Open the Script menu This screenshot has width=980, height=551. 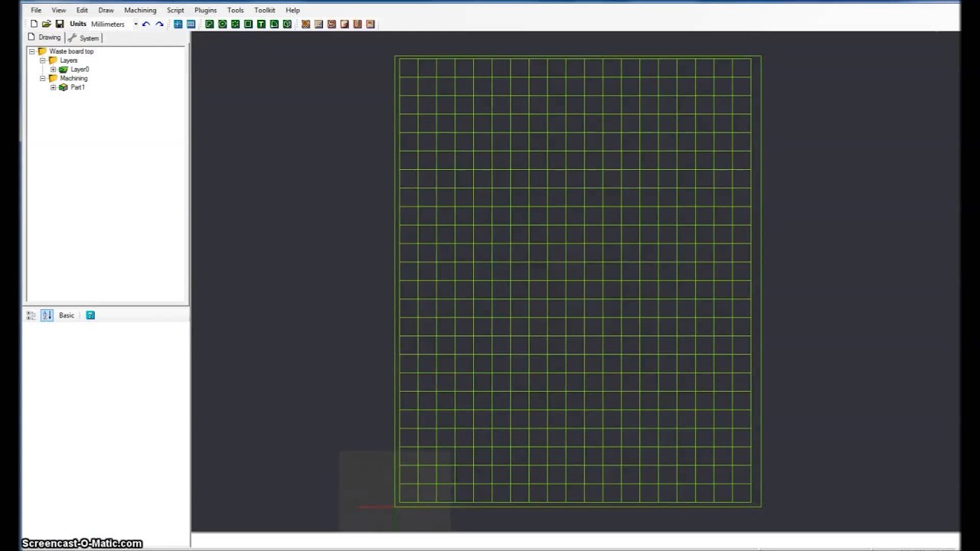(x=175, y=10)
